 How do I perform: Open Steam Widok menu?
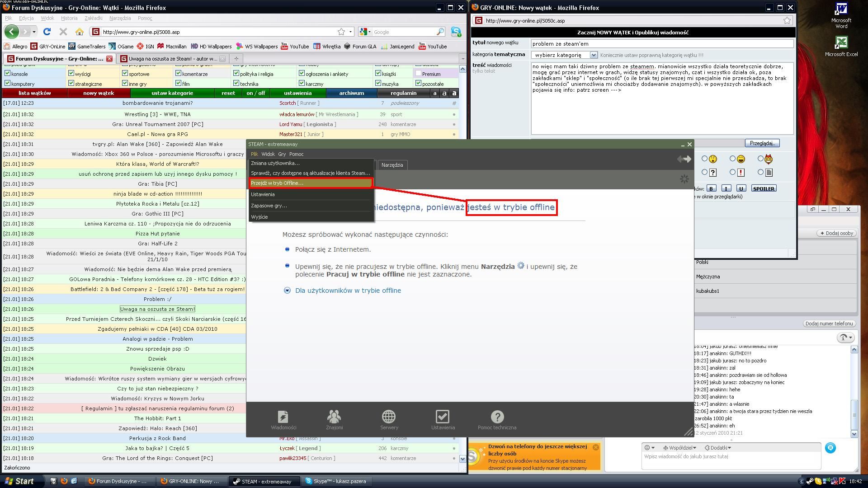(x=268, y=154)
